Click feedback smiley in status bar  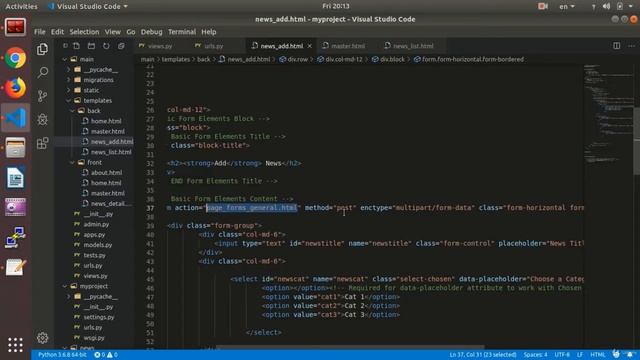tap(616, 354)
